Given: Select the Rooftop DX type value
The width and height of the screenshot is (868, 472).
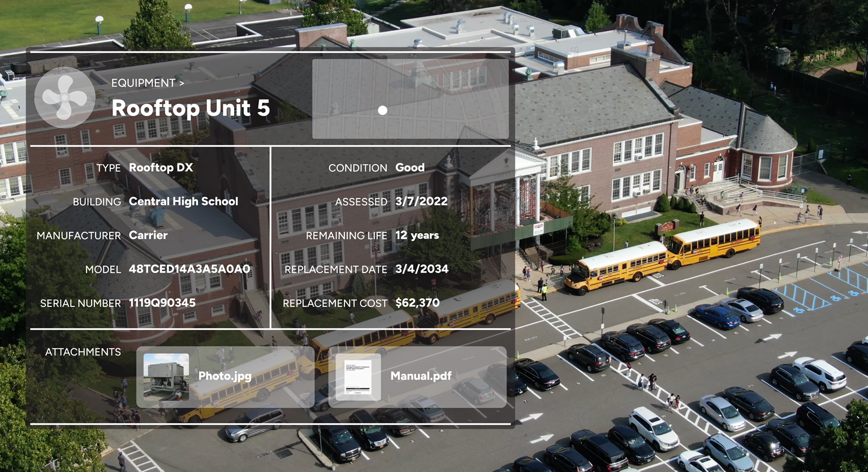Looking at the screenshot, I should [x=161, y=168].
